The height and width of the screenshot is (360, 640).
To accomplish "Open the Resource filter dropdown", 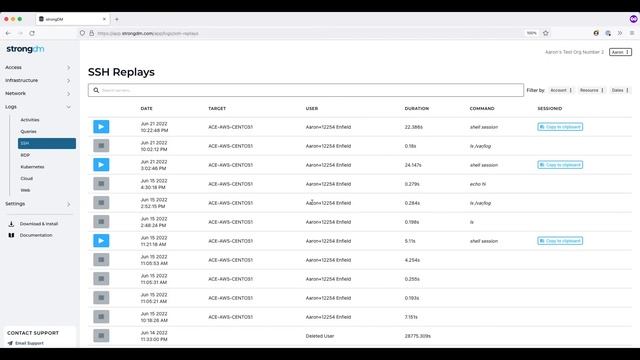I will pos(591,90).
